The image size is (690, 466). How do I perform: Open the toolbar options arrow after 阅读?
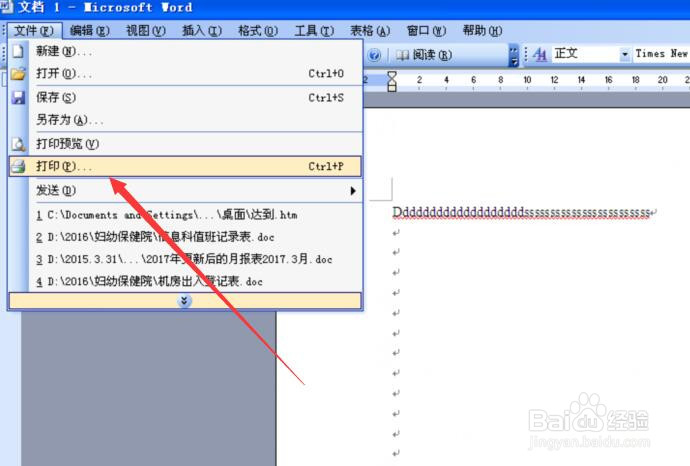coord(514,55)
